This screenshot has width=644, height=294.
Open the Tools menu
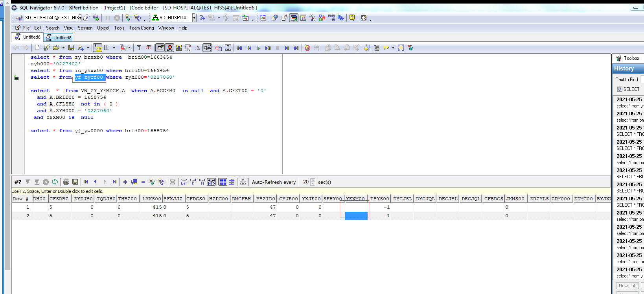click(119, 28)
